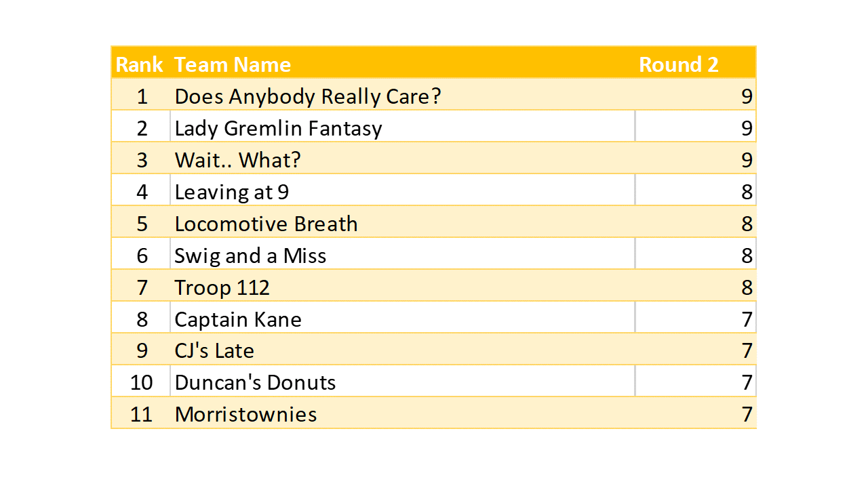Select the Round 2 score for Troop 112
This screenshot has height=488, width=868.
[x=746, y=287]
